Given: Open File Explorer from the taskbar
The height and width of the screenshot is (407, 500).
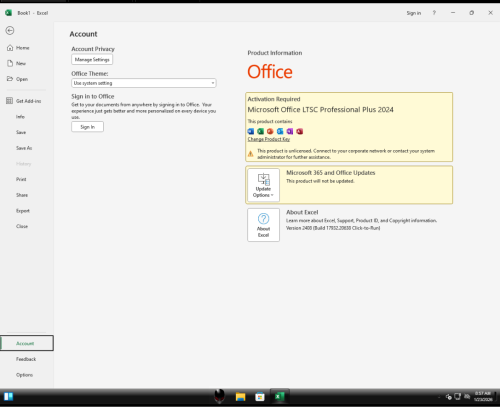Looking at the screenshot, I should [x=240, y=397].
